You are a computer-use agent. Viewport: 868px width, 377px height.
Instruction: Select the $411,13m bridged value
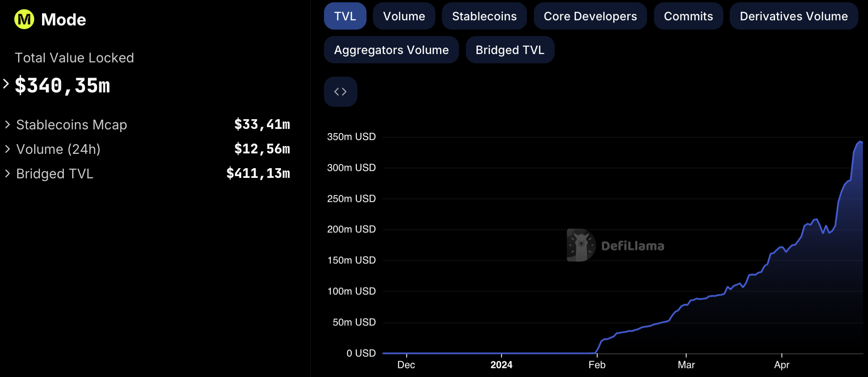click(x=258, y=173)
